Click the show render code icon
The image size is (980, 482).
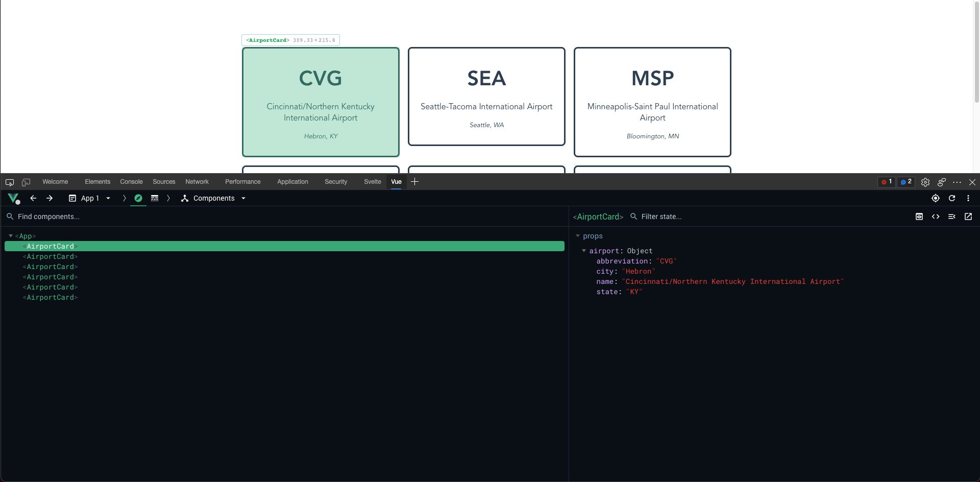936,216
